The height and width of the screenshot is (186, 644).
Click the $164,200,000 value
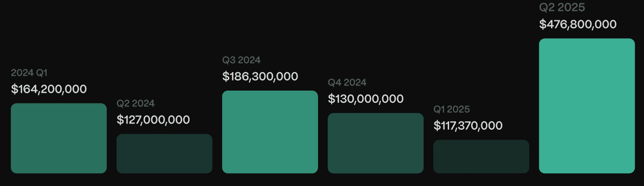click(49, 89)
